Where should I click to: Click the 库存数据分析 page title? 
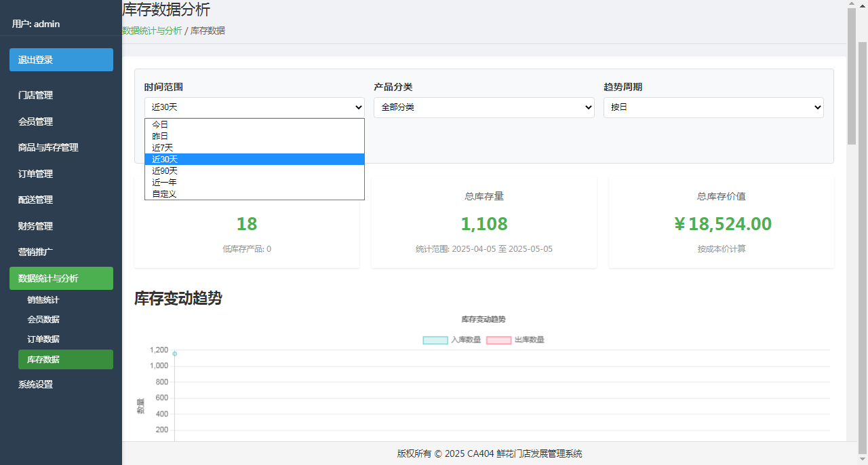pos(166,10)
